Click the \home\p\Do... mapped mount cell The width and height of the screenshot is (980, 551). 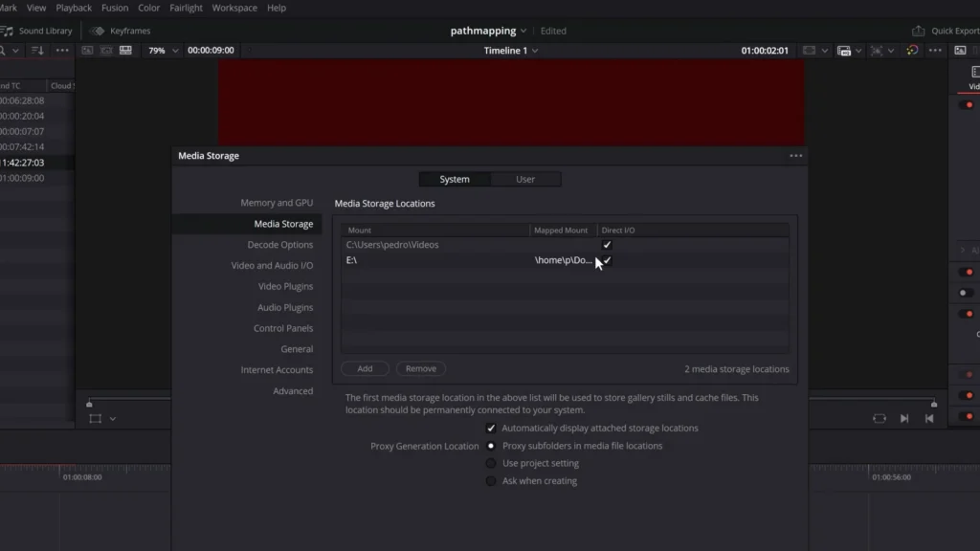tap(563, 260)
